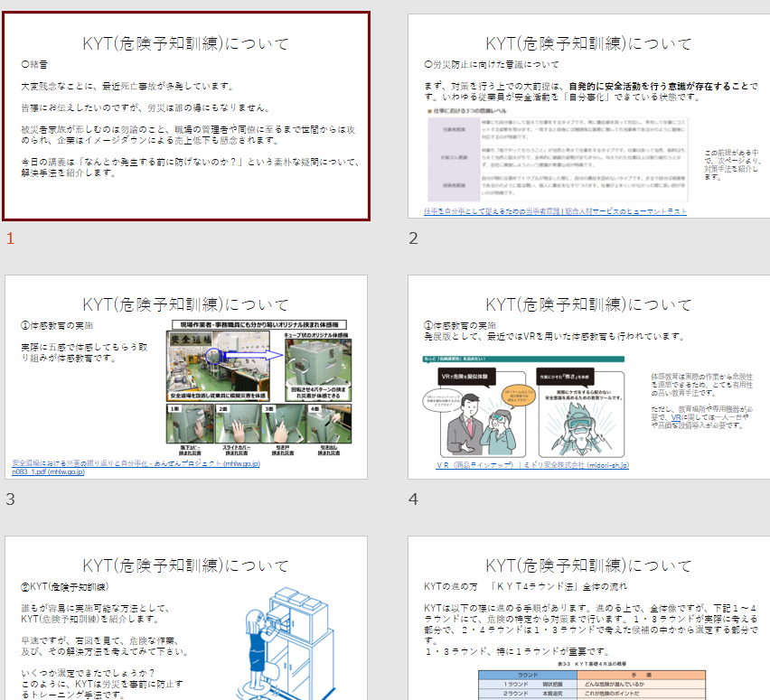The width and height of the screenshot is (770, 700).
Task: Click slide number 4 label
Action: point(414,499)
